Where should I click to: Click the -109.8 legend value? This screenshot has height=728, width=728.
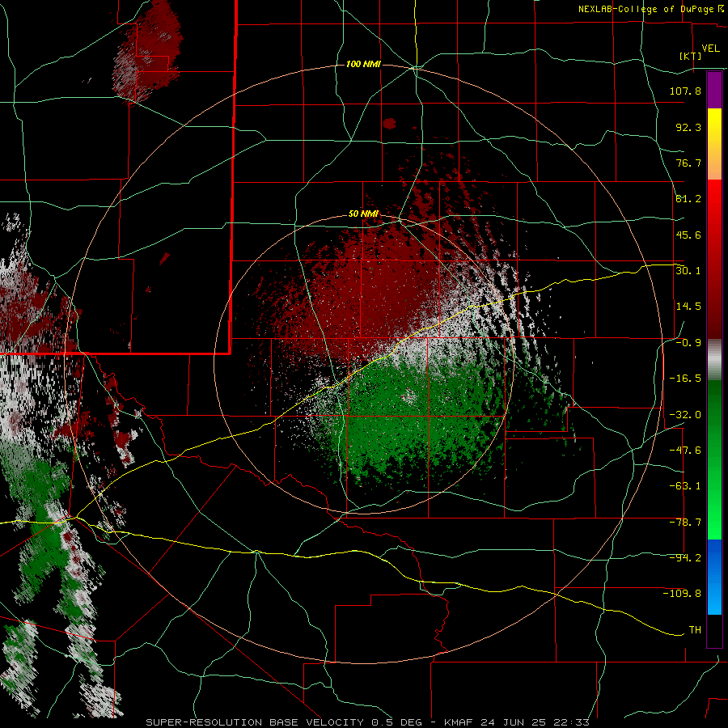click(x=682, y=594)
